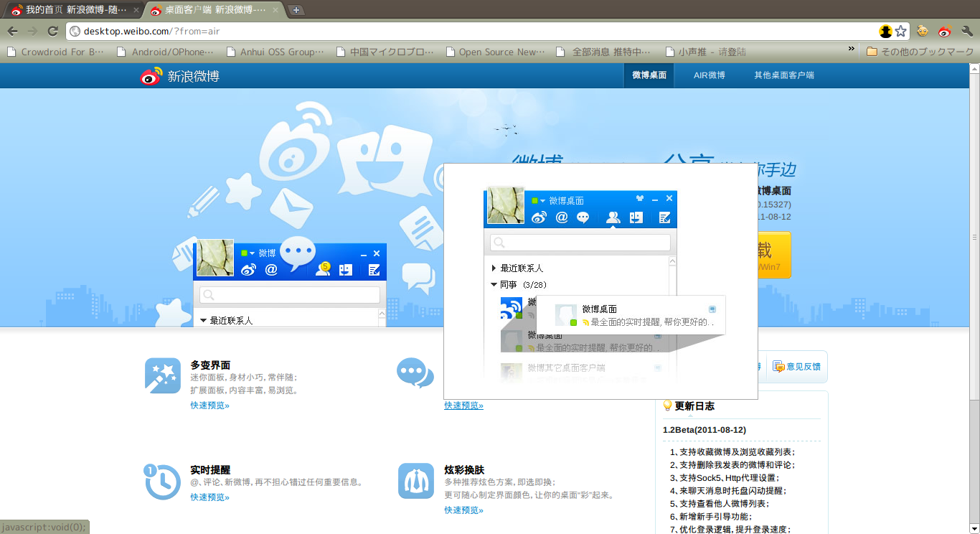Click @ mentions icon in left banner widget
This screenshot has height=534, width=980.
coord(271,270)
